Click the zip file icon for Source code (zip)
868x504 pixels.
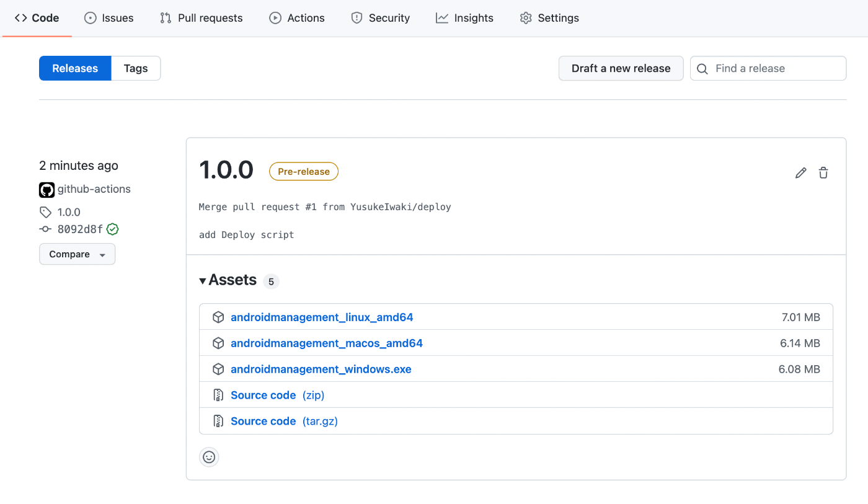pyautogui.click(x=218, y=396)
